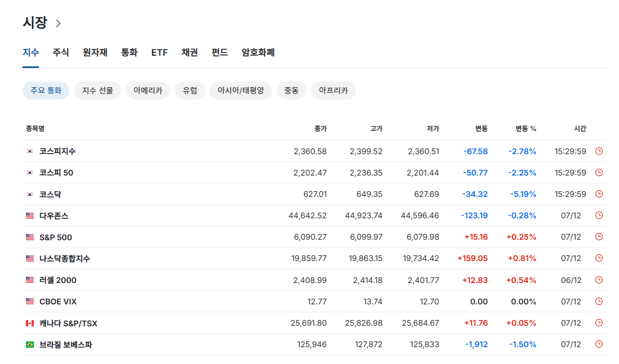Click the Korean flag beside 코스피지수
The image size is (619, 364).
[x=30, y=151]
